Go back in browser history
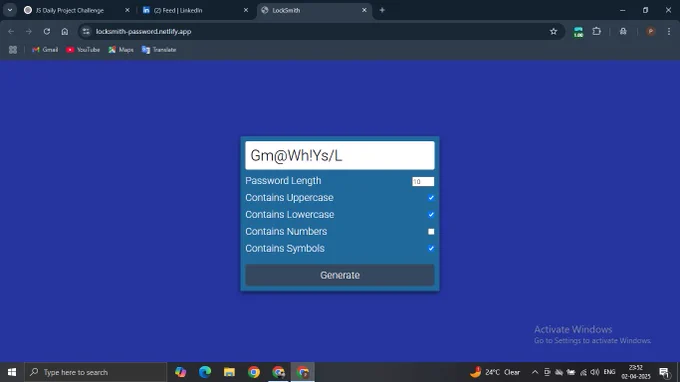The height and width of the screenshot is (382, 680). [x=11, y=32]
